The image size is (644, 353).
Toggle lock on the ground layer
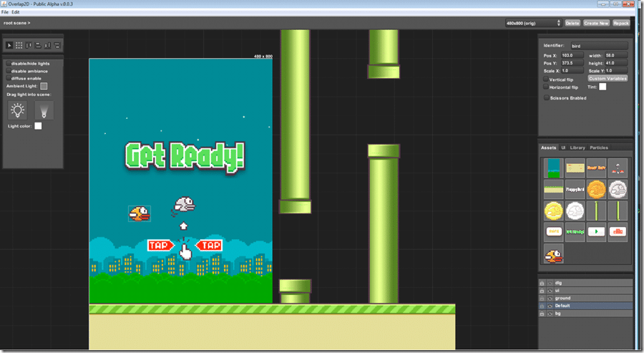tap(542, 299)
